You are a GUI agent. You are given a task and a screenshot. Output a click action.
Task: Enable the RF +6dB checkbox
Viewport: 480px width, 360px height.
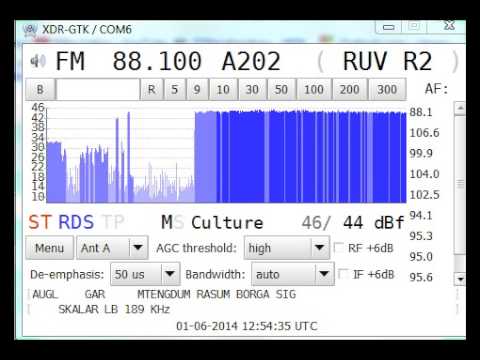click(339, 248)
